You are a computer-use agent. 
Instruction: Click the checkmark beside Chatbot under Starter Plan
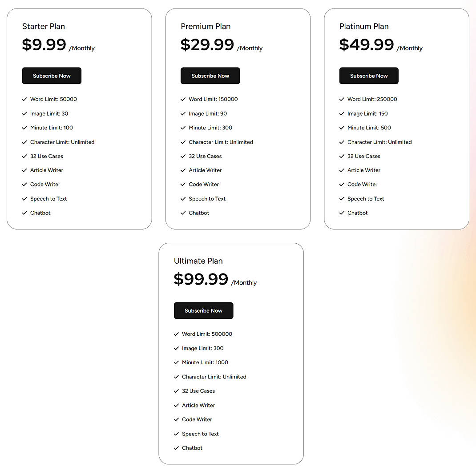click(x=24, y=213)
